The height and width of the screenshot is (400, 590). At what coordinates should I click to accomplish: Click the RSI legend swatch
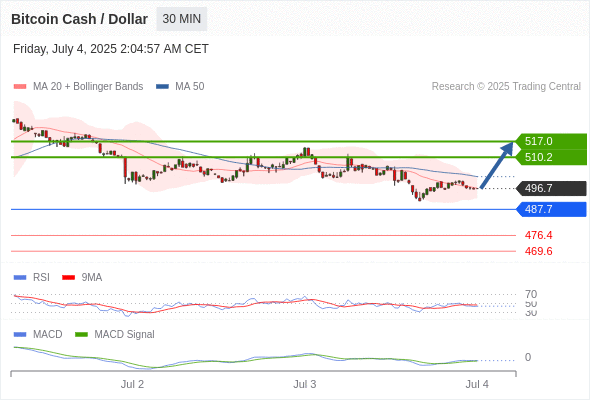point(20,278)
